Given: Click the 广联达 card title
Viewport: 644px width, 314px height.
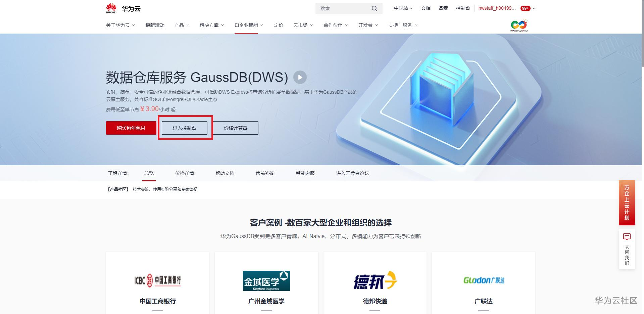Looking at the screenshot, I should pyautogui.click(x=484, y=301).
